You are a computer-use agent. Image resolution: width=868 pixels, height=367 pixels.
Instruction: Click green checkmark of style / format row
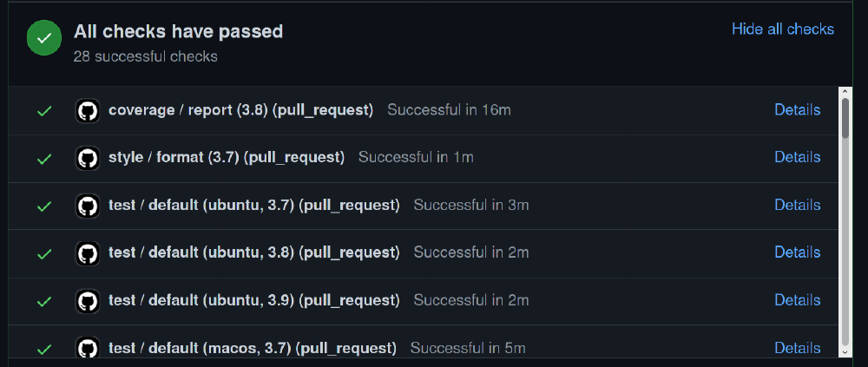coord(44,159)
